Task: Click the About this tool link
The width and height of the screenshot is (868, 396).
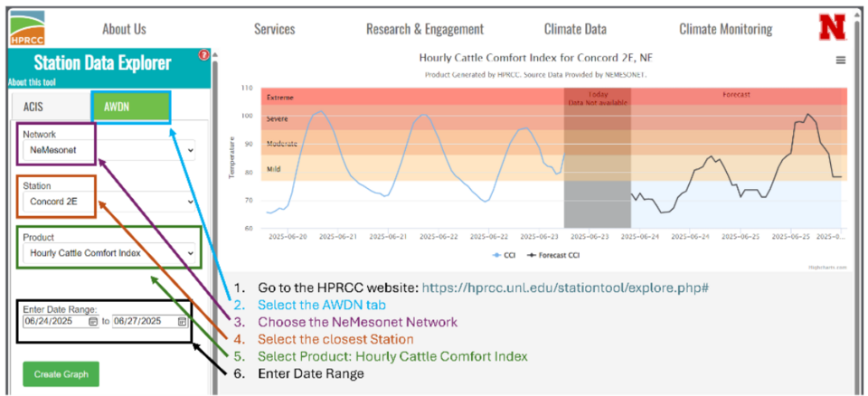Action: (31, 82)
